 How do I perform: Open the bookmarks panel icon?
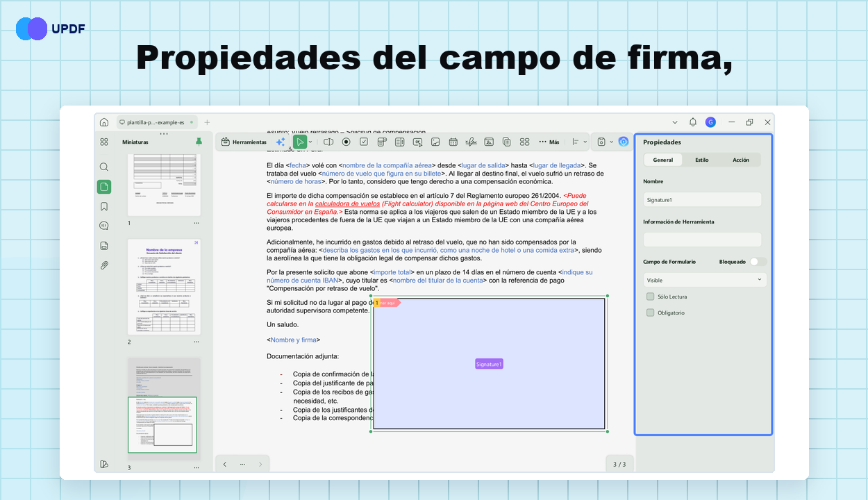coord(104,206)
